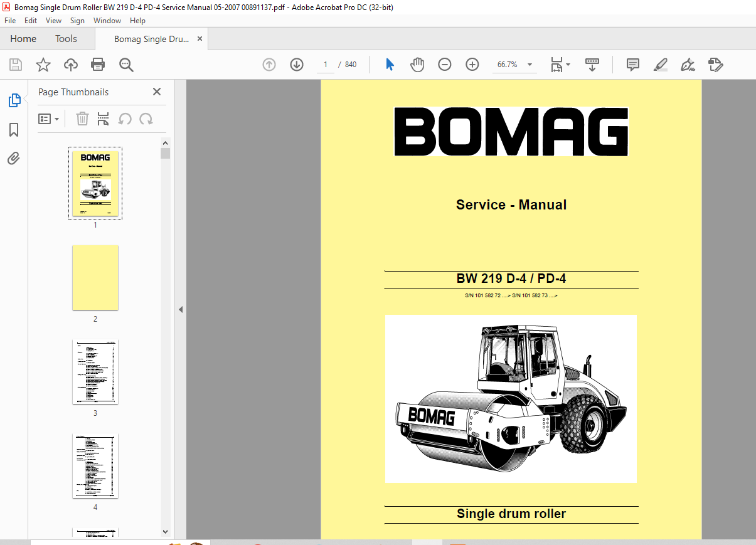The image size is (756, 545).
Task: Rotate page clockwise in thumbnails panel
Action: pyautogui.click(x=146, y=119)
